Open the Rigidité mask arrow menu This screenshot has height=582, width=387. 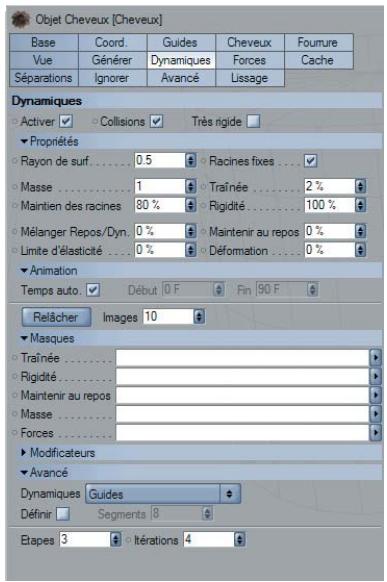tap(375, 376)
